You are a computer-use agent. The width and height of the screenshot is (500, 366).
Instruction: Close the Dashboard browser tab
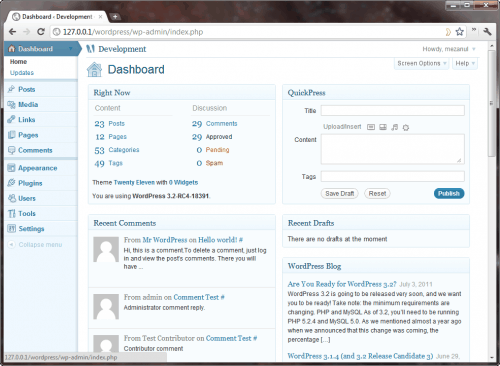(x=100, y=17)
